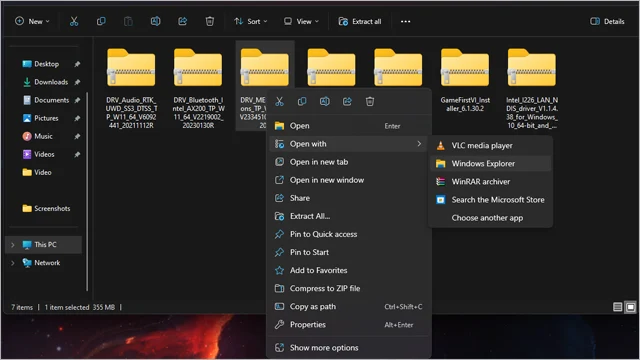Viewport: 640px width, 360px height.
Task: Click the Share icon in the top toolbar
Action: pyautogui.click(x=182, y=21)
